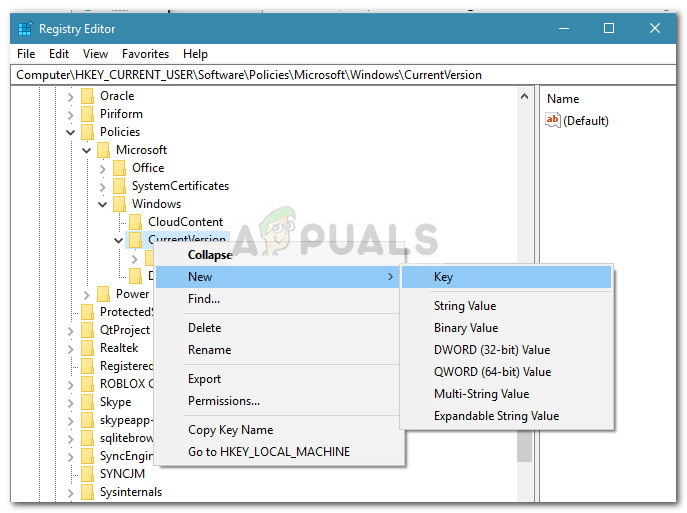Click the (Default) string value icon
The width and height of the screenshot is (687, 513).
click(x=553, y=120)
